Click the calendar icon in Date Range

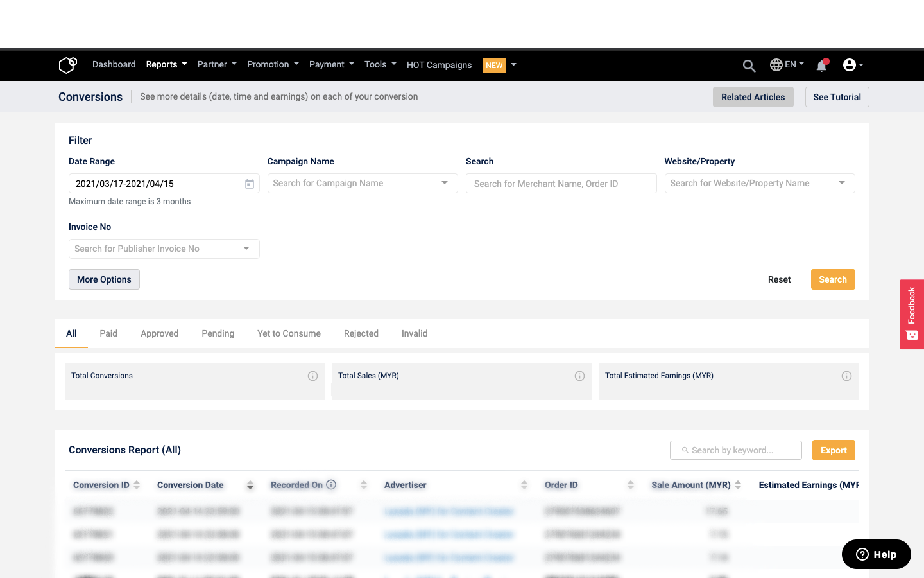click(249, 184)
